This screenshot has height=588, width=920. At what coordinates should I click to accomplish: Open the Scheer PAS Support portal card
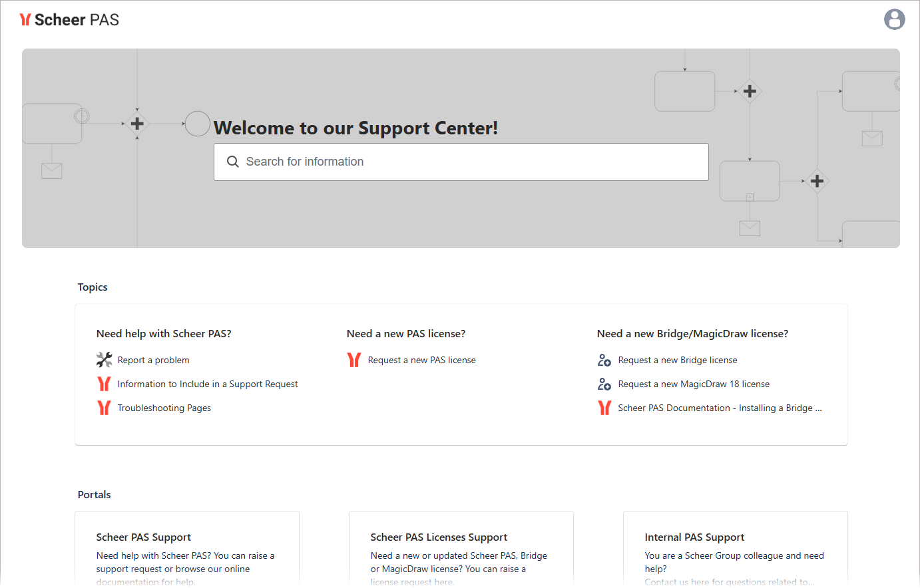(143, 537)
